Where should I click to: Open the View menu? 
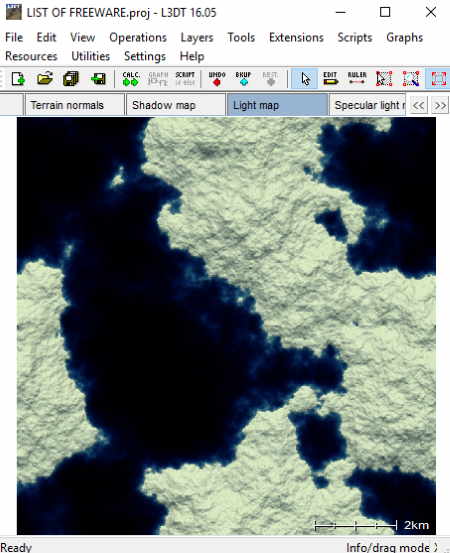click(83, 37)
